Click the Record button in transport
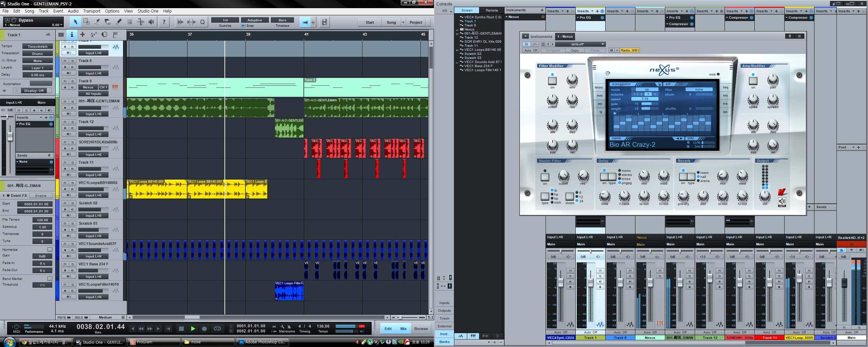Viewport: 868px width, 347px height. coord(204,329)
